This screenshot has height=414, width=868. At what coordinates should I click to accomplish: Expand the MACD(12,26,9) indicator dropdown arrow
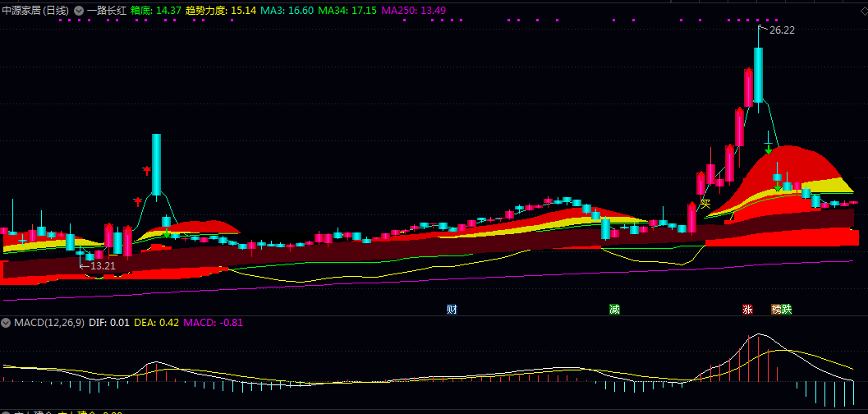(x=6, y=323)
